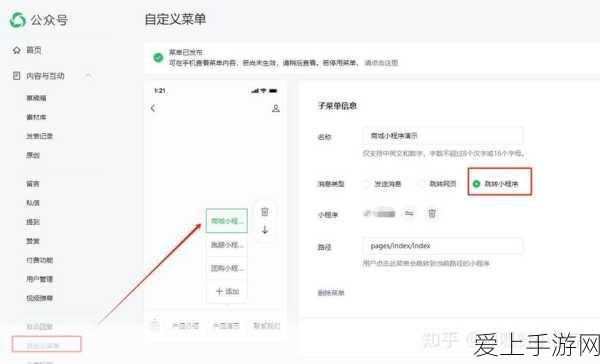Open 付费功能 in the sidebar
The image size is (600, 364).
pyautogui.click(x=39, y=260)
